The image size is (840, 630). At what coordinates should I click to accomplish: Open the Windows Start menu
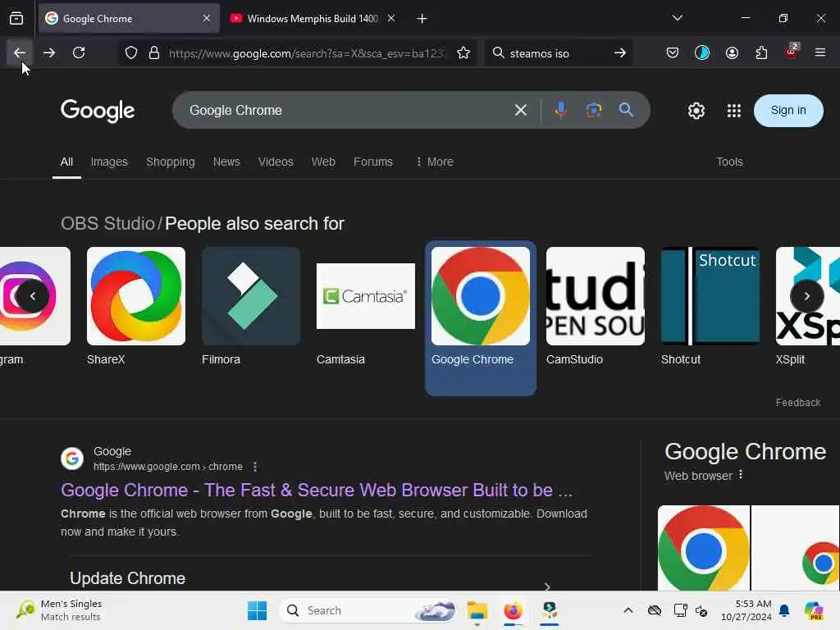pyautogui.click(x=257, y=610)
